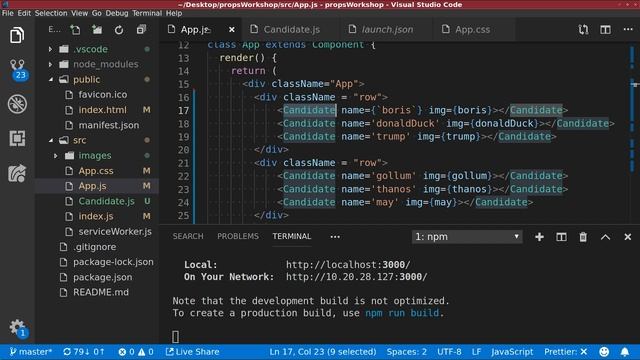Collapse all folders in Explorer
The height and width of the screenshot is (360, 640).
pyautogui.click(x=141, y=29)
